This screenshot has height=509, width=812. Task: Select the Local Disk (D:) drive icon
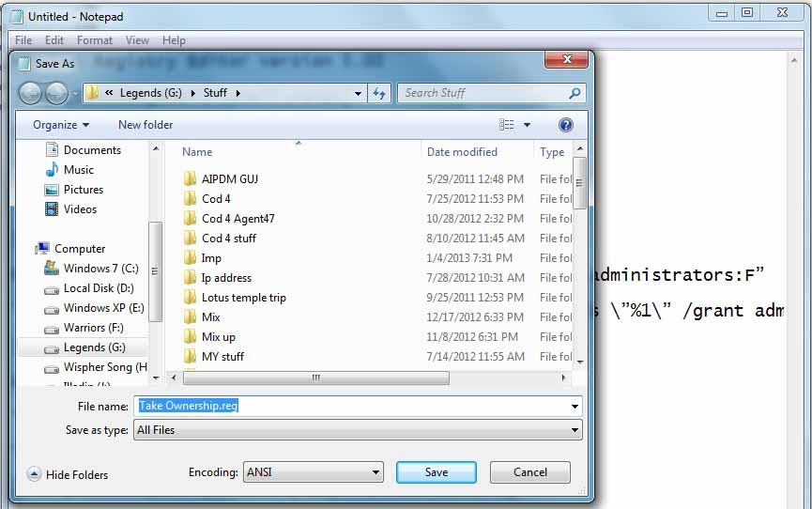(x=52, y=290)
